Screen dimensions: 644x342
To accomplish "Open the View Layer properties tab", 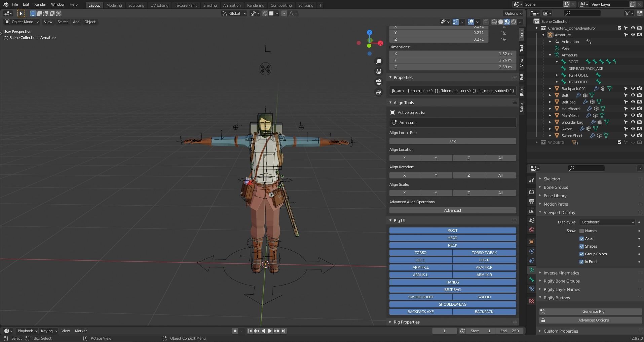I will 531,211.
